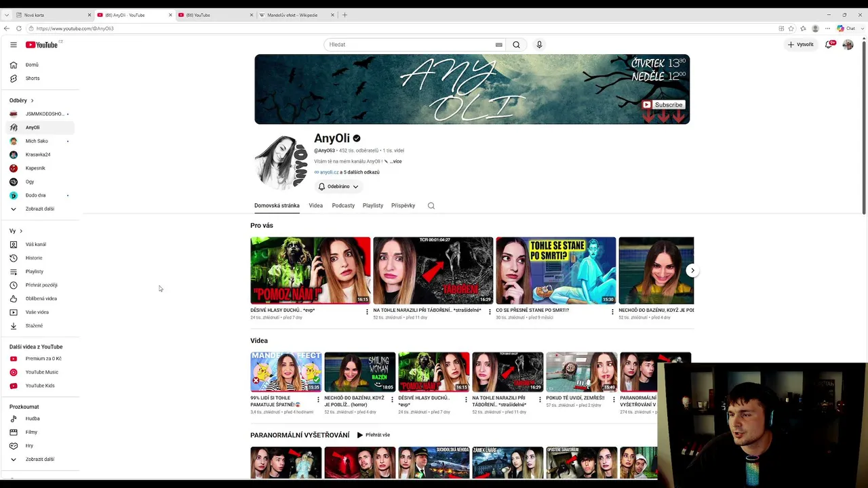Viewport: 868px width, 488px height.
Task: Open the TOHLE SE STANE PO SMRTI video thumbnail
Action: (556, 270)
